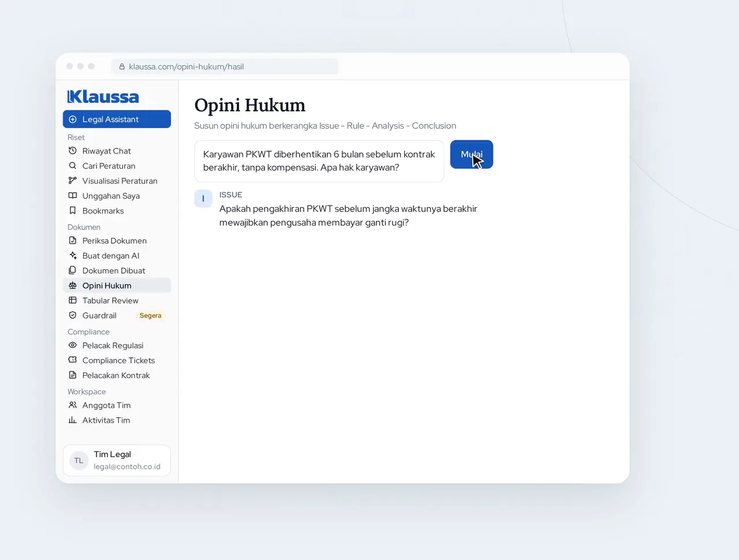Select the Guardrail menu item
739x560 pixels.
click(x=117, y=316)
